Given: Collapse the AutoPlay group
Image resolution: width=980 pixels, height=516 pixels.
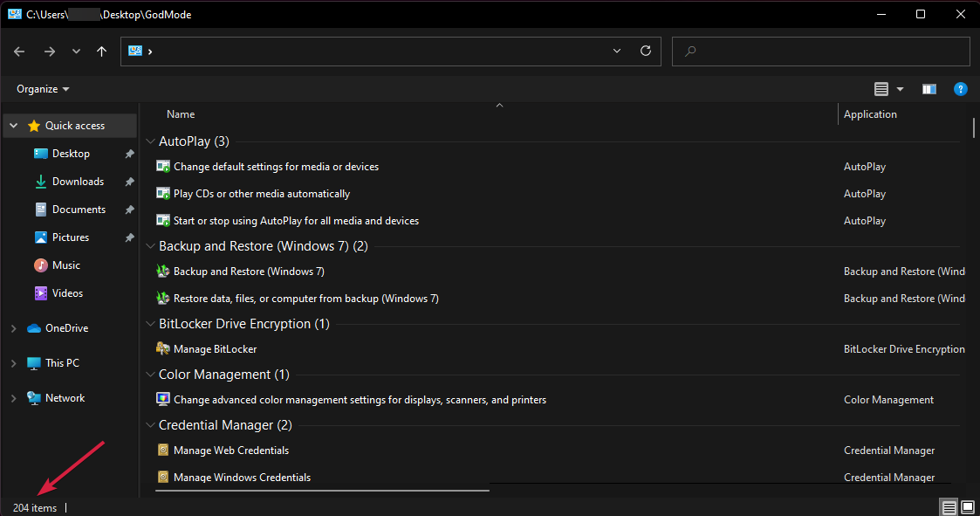Looking at the screenshot, I should [150, 141].
